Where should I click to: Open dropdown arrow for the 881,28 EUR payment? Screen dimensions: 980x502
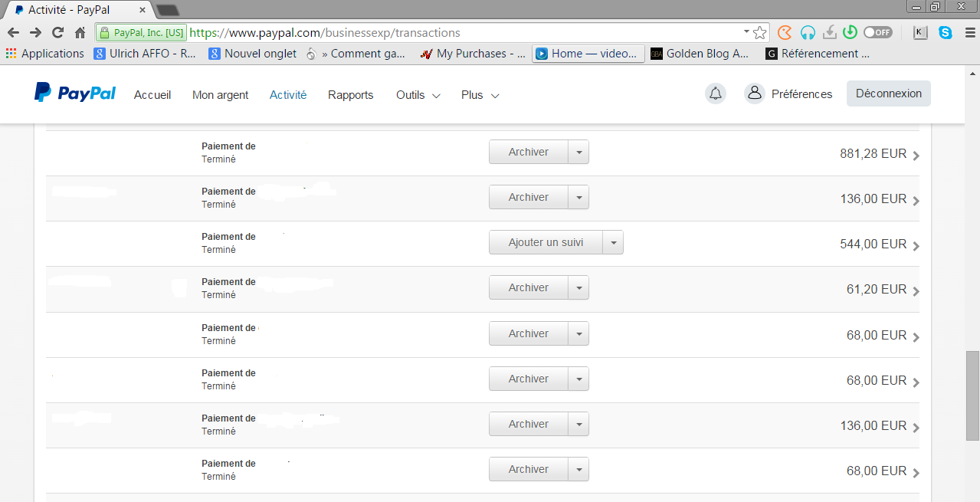tap(578, 153)
